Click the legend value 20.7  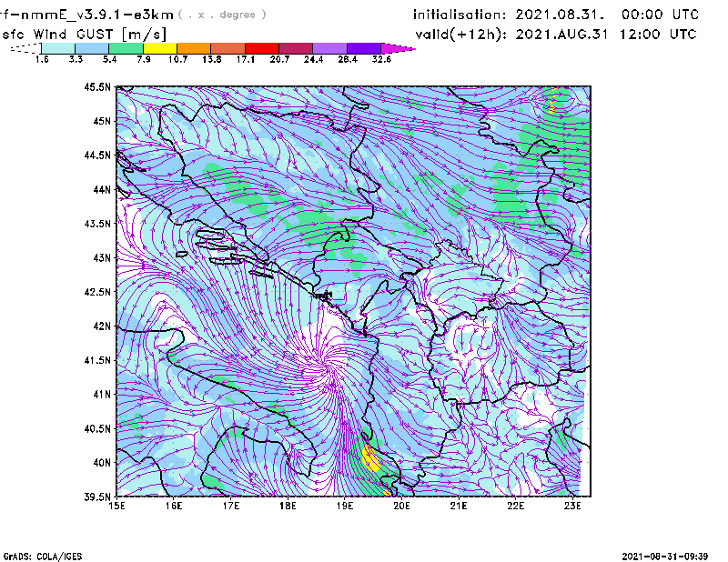pos(279,59)
